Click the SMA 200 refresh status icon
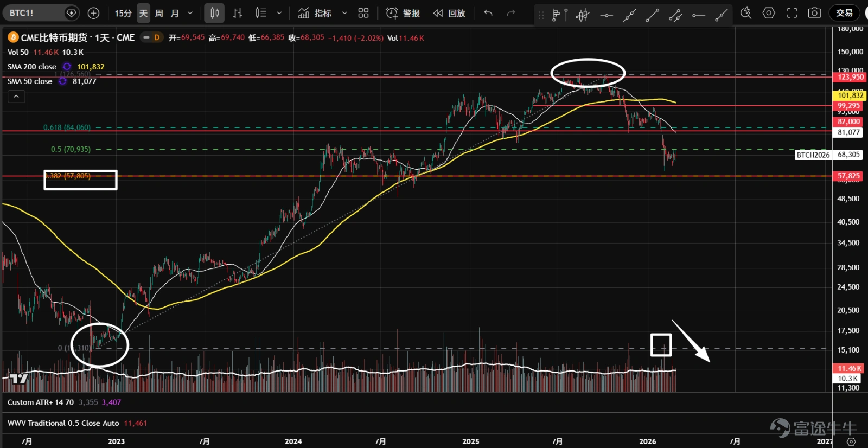 (67, 67)
